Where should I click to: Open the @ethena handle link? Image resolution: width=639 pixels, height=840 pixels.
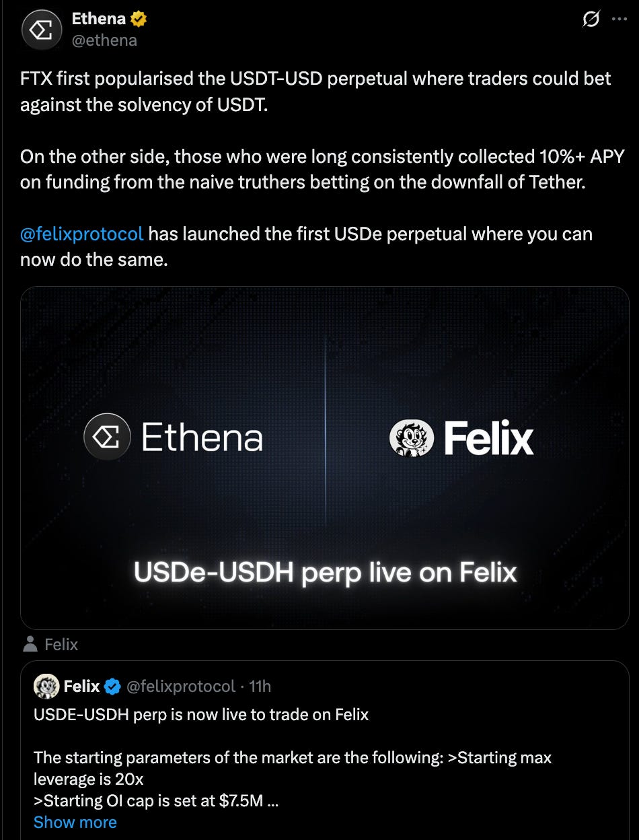tap(104, 40)
